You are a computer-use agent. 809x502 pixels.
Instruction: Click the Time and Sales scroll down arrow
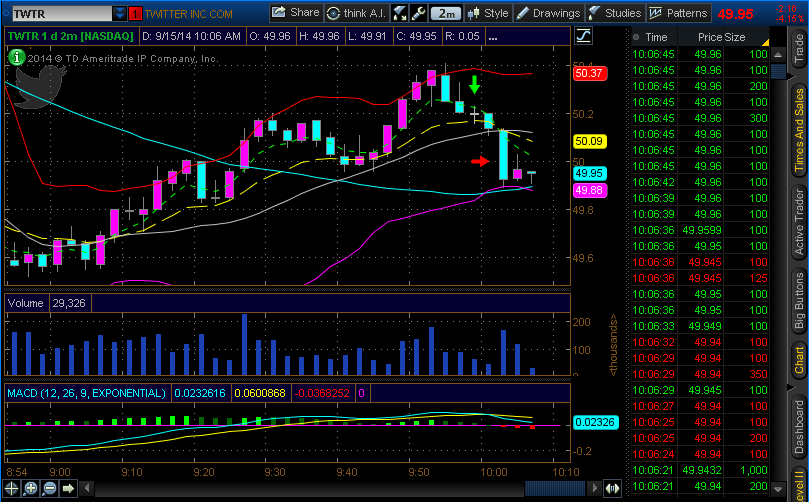(779, 488)
